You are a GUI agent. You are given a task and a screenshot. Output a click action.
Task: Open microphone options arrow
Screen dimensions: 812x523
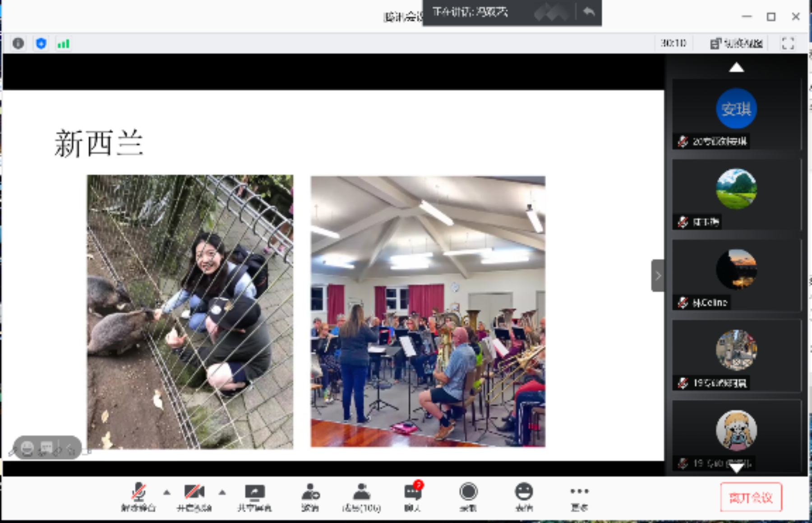coord(167,492)
